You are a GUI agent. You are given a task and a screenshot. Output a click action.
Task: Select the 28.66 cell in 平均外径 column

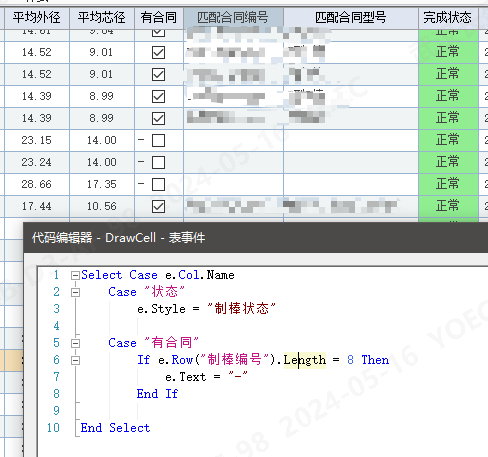[37, 184]
